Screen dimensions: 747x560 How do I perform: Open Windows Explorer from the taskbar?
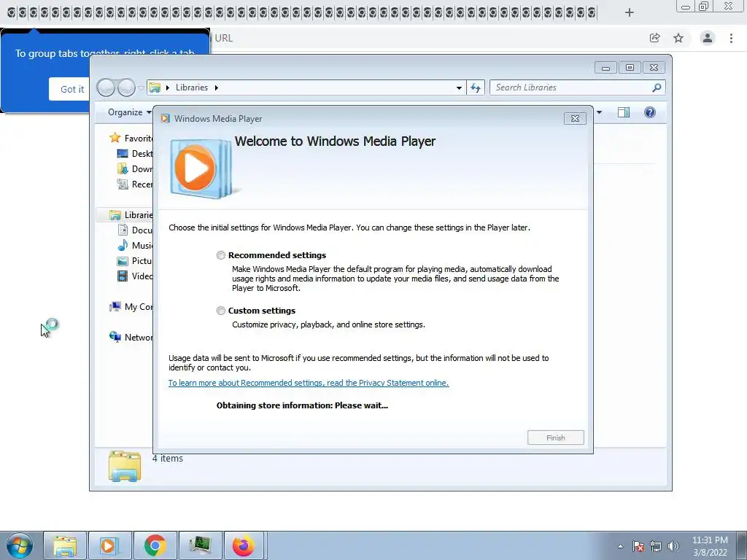[x=65, y=545]
